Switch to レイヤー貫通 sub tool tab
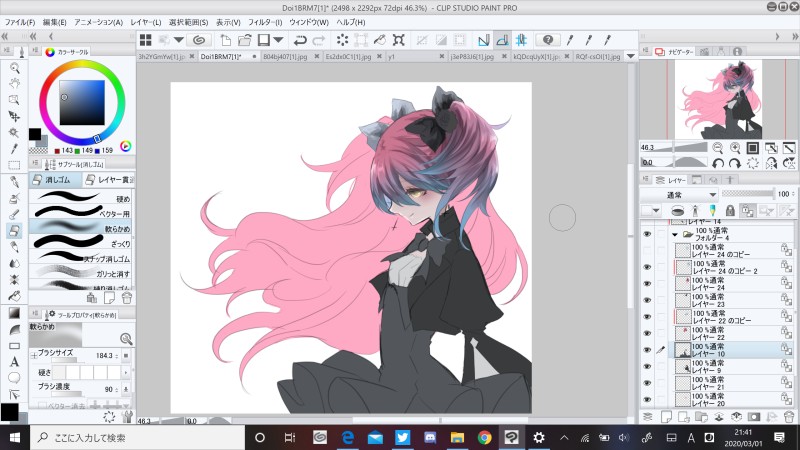Image resolution: width=800 pixels, height=450 pixels. click(109, 180)
